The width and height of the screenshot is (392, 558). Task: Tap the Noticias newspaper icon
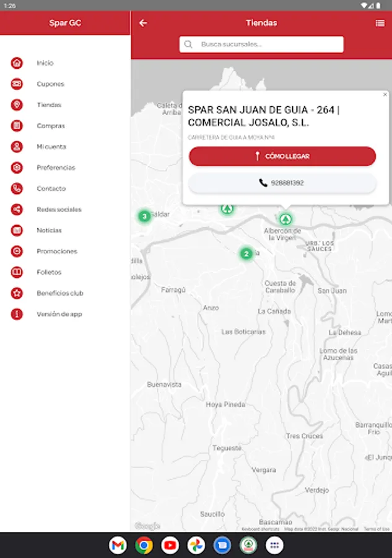click(17, 230)
